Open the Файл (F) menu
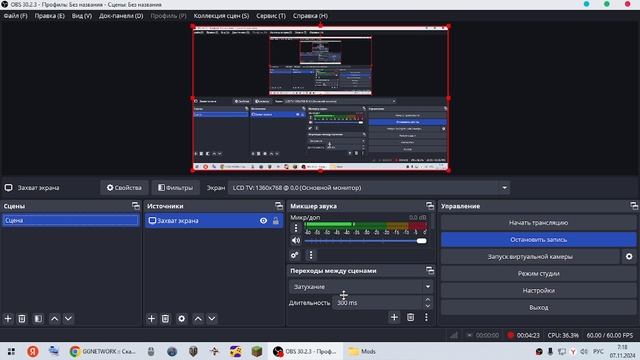 pyautogui.click(x=16, y=16)
